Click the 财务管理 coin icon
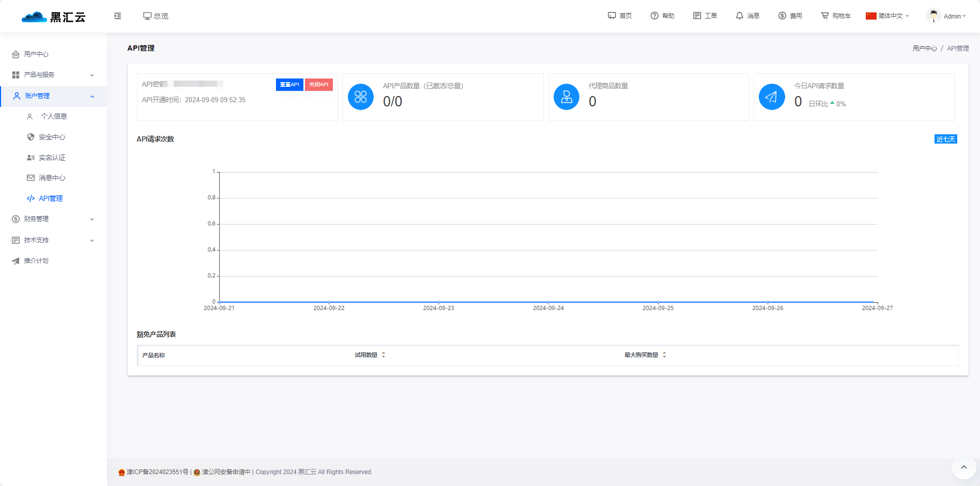 click(x=16, y=219)
